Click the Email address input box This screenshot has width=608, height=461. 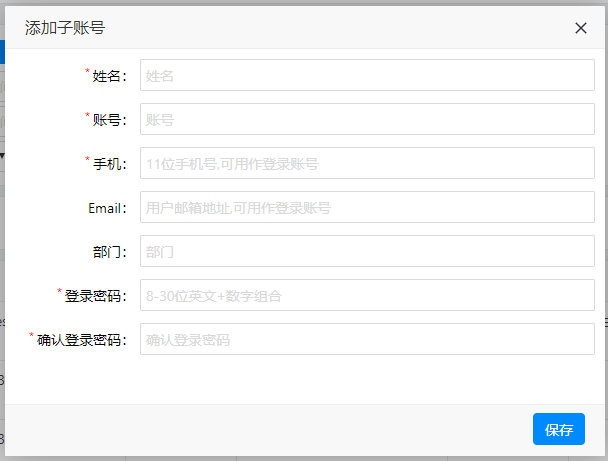coord(367,208)
